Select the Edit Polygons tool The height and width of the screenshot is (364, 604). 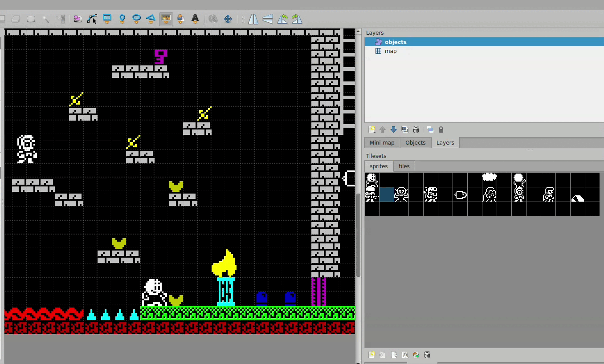coord(92,19)
